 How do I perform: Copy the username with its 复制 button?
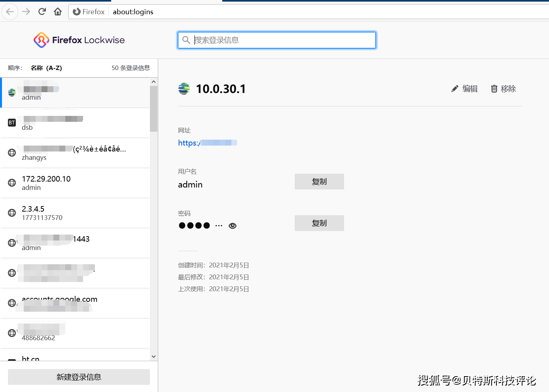319,182
